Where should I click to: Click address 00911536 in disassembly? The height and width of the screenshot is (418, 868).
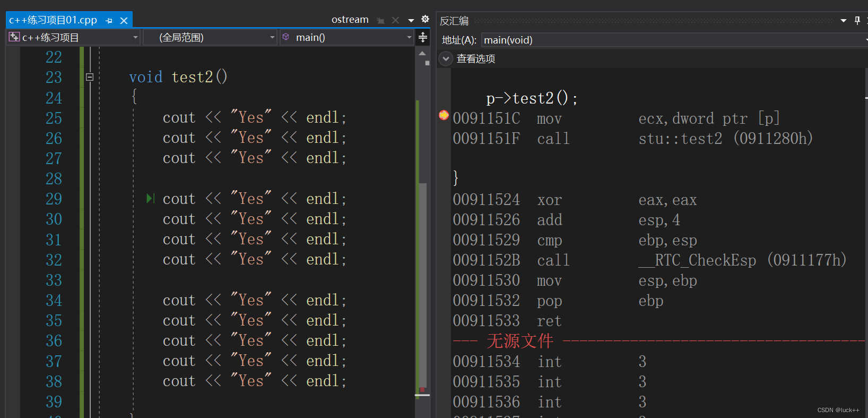click(x=486, y=402)
